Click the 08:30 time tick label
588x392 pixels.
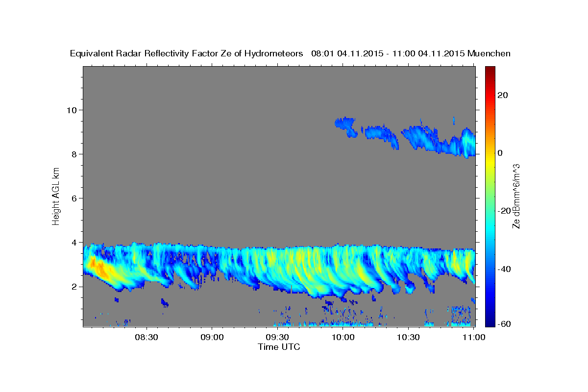point(147,337)
